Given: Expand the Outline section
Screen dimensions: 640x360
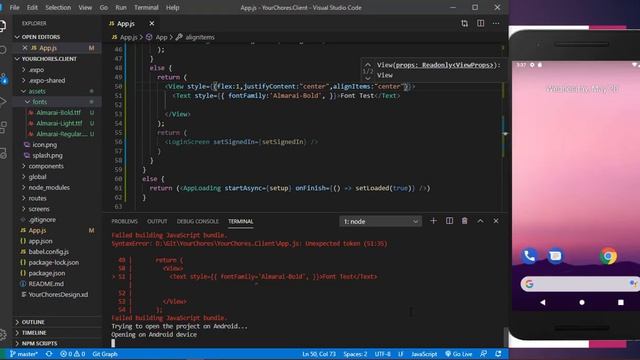Looking at the screenshot, I should pyautogui.click(x=57, y=322).
